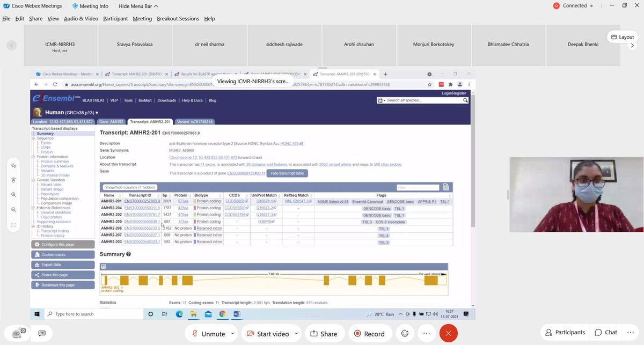644x345 pixels.
Task: Go to previous participants in video strip
Action: [x=12, y=46]
